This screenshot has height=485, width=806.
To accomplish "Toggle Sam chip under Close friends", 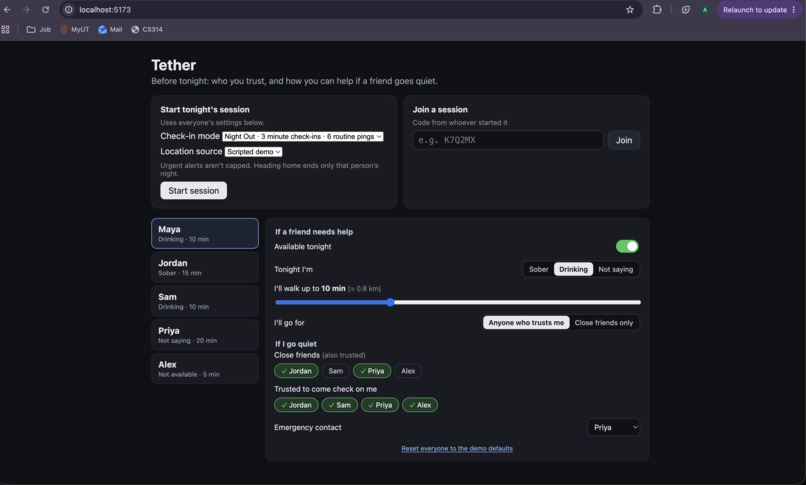I will [x=336, y=371].
